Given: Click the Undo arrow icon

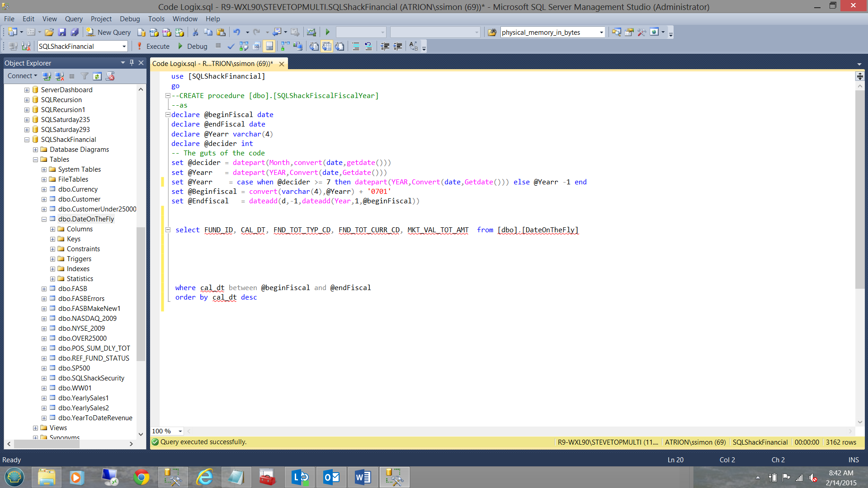Looking at the screenshot, I should (236, 32).
